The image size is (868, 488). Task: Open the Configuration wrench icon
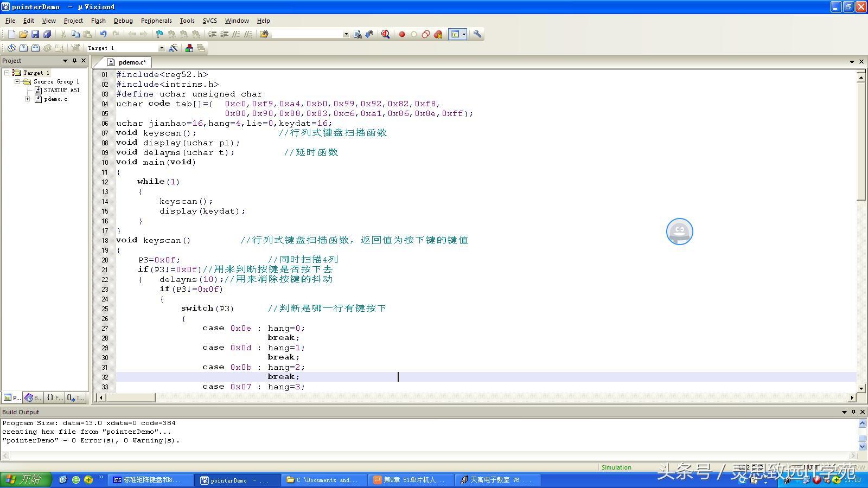(x=477, y=34)
